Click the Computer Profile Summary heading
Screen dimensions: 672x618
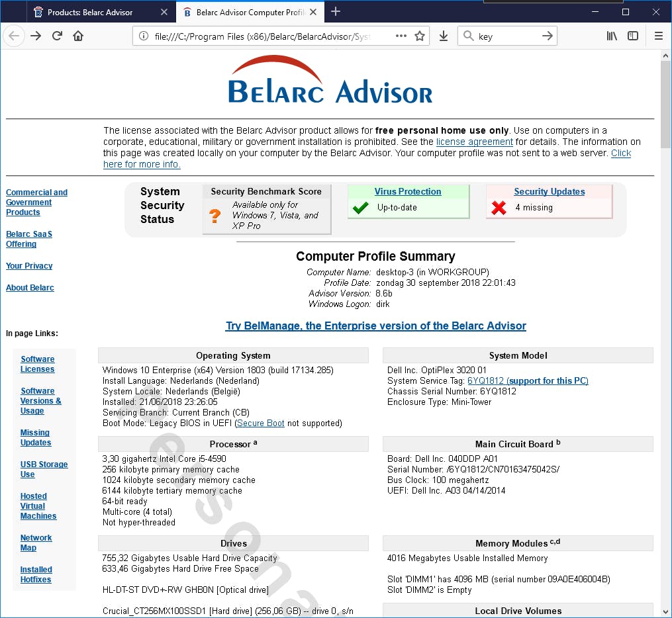[x=375, y=256]
